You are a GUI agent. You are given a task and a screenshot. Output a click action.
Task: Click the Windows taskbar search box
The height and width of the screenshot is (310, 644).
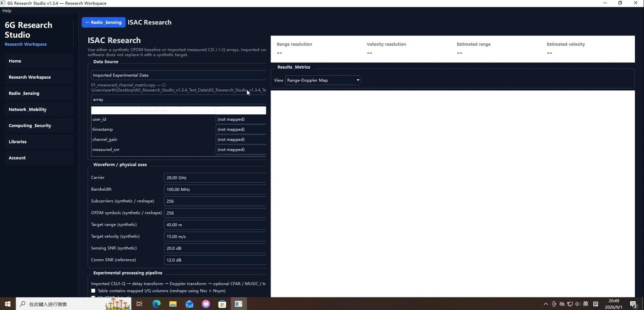[74, 304]
